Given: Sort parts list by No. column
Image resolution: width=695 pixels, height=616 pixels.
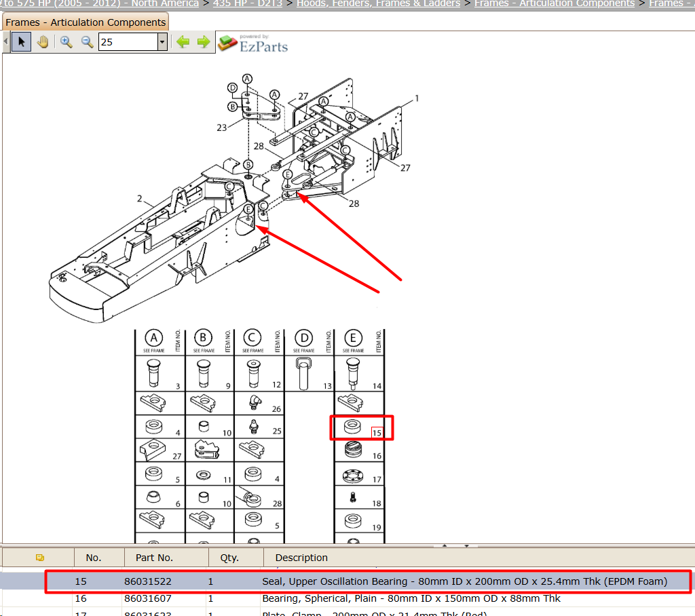Looking at the screenshot, I should (94, 558).
